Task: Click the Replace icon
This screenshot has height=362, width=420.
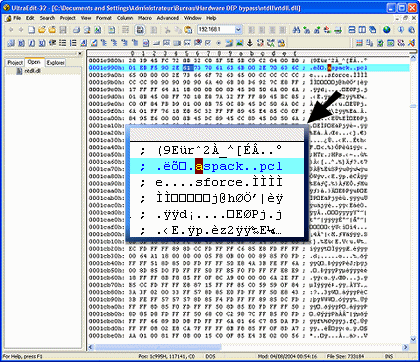Action: [327, 30]
